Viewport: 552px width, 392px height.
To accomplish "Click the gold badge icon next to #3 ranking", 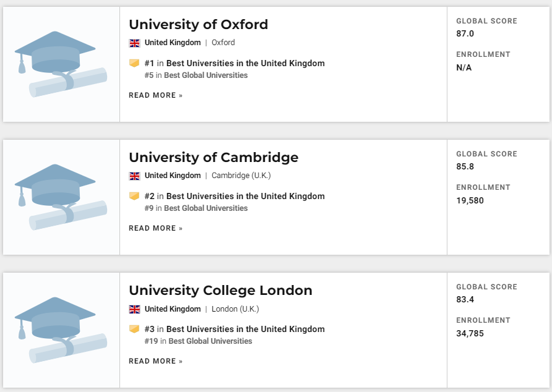I will click(x=134, y=329).
